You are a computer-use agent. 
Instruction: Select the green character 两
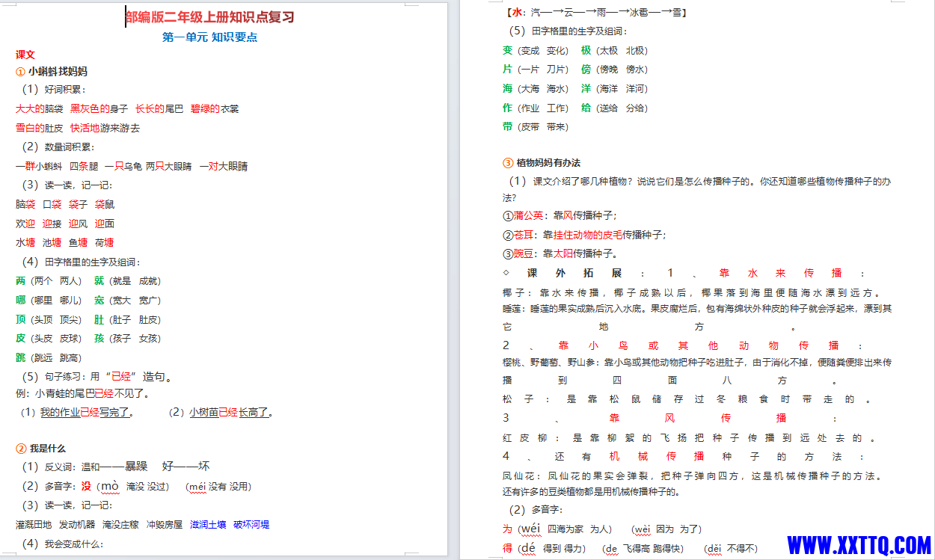click(x=21, y=281)
